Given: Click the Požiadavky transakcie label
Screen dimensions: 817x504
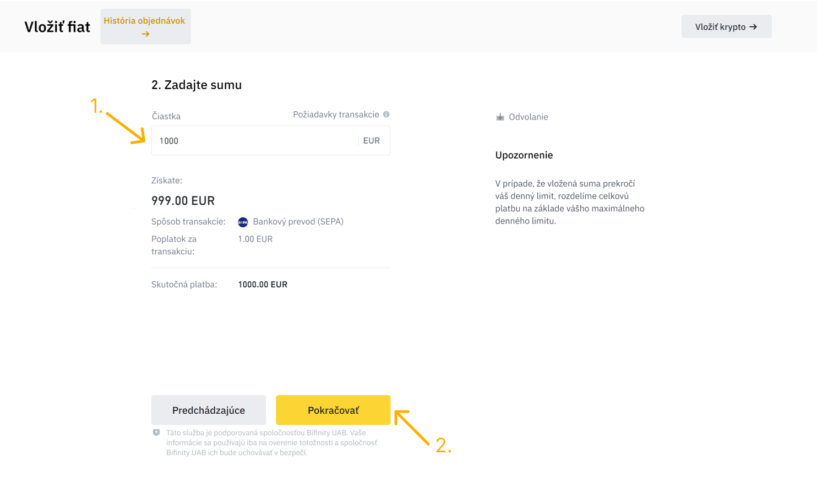Looking at the screenshot, I should [x=336, y=114].
